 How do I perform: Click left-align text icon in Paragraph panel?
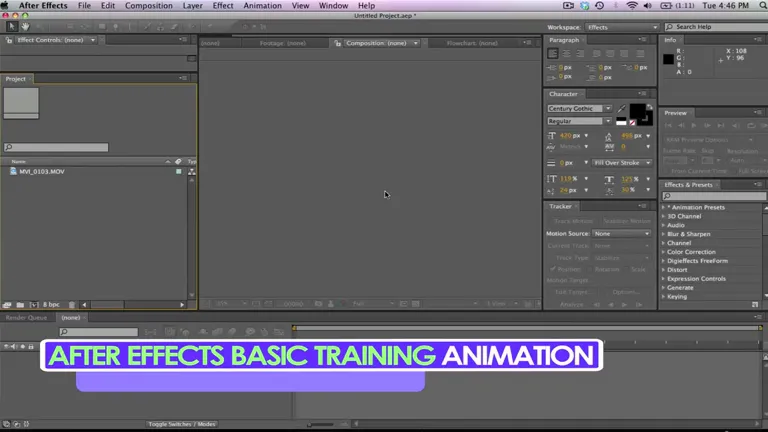click(x=553, y=53)
